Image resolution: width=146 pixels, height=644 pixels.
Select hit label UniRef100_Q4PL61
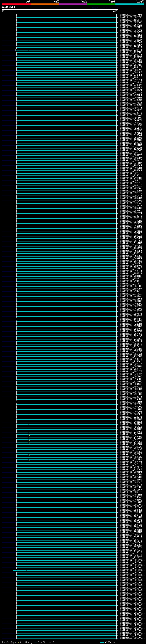click(131, 442)
